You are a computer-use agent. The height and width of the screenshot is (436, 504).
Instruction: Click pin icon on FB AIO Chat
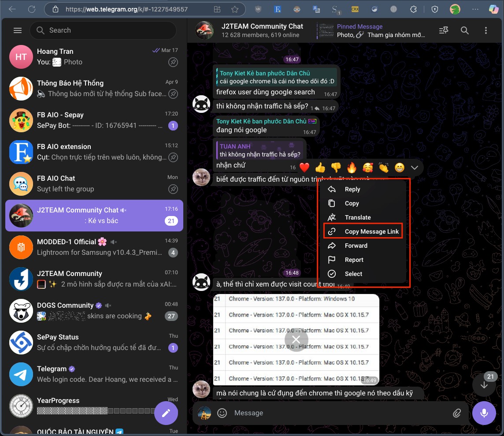[x=173, y=189]
